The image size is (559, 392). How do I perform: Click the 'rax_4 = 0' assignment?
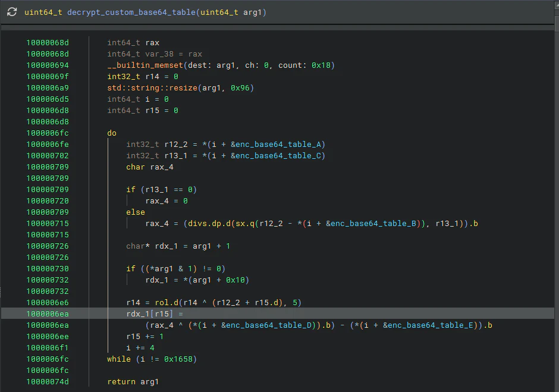[x=167, y=201]
